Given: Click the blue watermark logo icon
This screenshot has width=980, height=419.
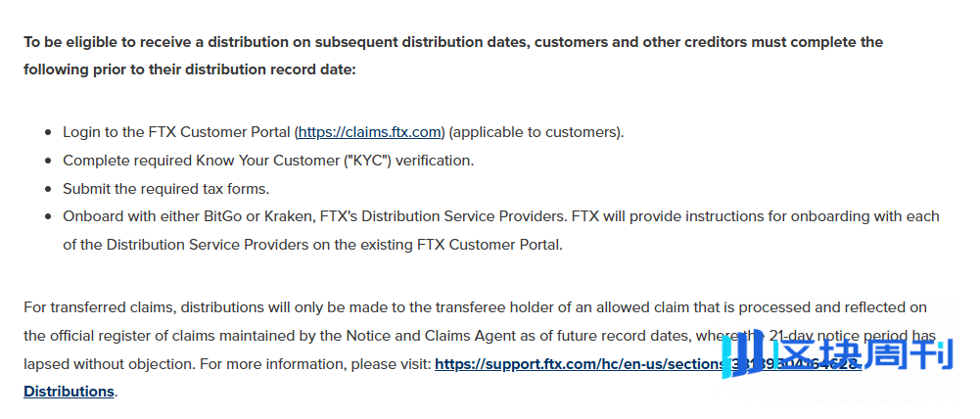Looking at the screenshot, I should 742,354.
